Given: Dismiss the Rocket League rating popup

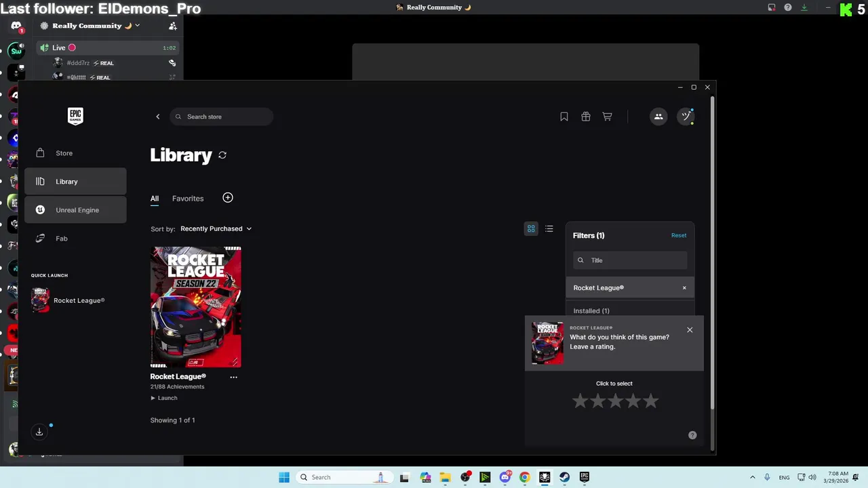Looking at the screenshot, I should (690, 330).
